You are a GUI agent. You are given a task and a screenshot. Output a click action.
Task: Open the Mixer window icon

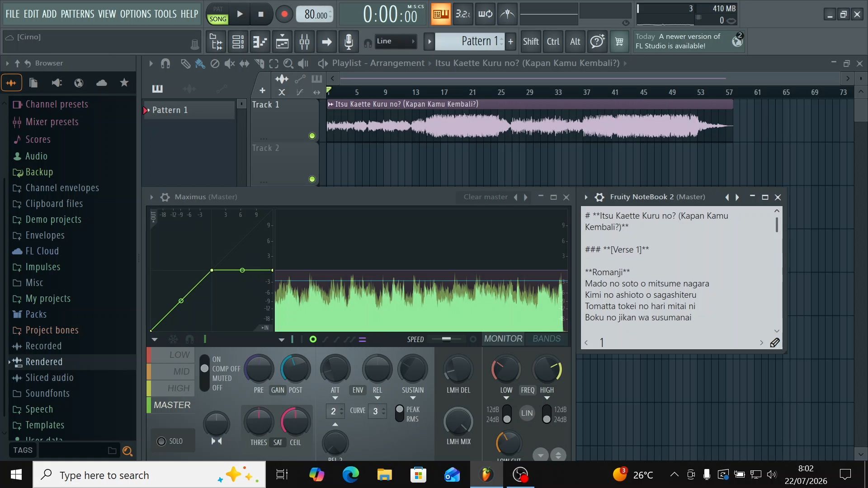click(x=304, y=42)
